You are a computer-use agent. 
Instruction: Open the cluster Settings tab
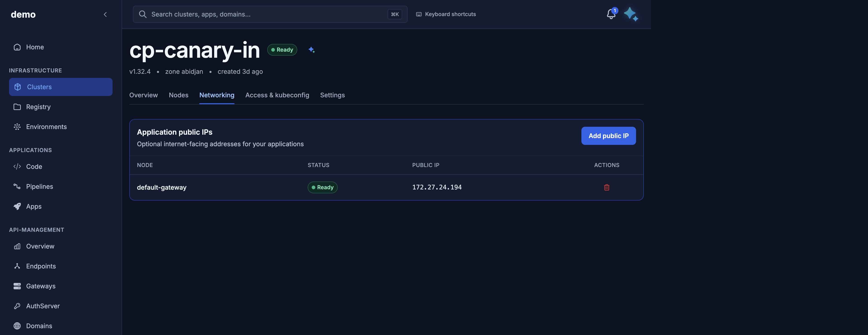point(332,95)
